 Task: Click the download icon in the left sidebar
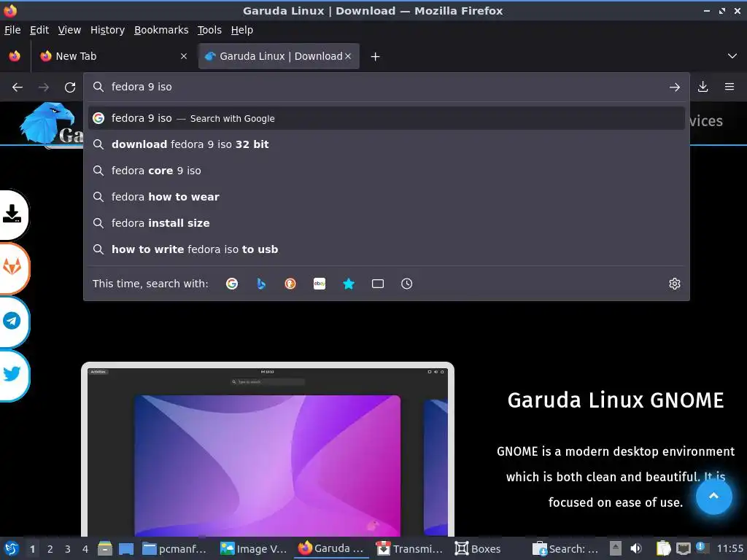[12, 214]
